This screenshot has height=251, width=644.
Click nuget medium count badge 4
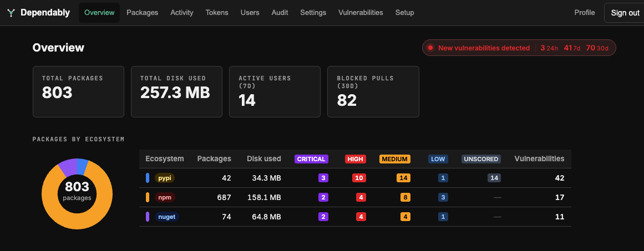pyautogui.click(x=405, y=217)
